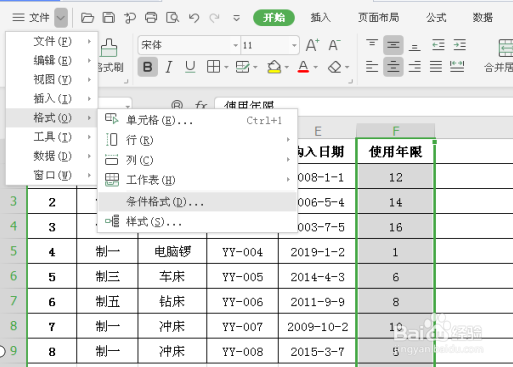Open the font color dropdown arrow
This screenshot has width=513, height=367.
[316, 67]
